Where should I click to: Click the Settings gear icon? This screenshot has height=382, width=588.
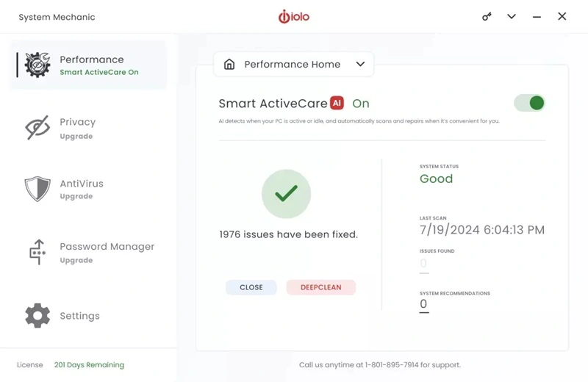click(x=37, y=316)
